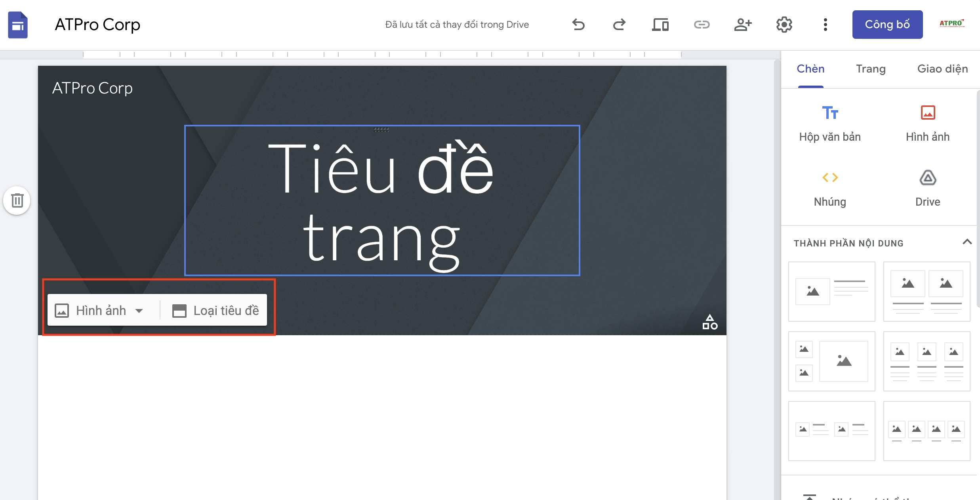The width and height of the screenshot is (980, 500).
Task: Open the settings gear icon
Action: [x=784, y=25]
